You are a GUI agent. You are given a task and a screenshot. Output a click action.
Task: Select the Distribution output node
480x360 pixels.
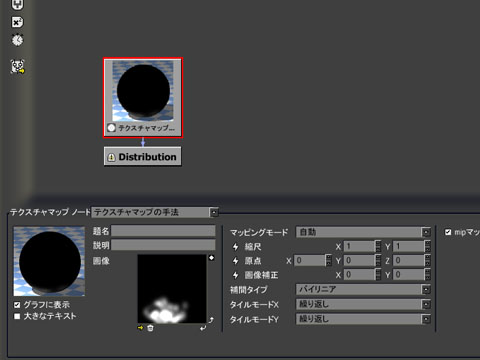click(143, 156)
